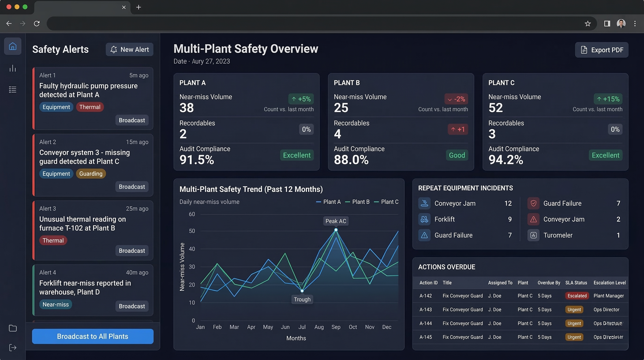The image size is (644, 360).
Task: Select the currently open browser tab
Action: (75, 7)
